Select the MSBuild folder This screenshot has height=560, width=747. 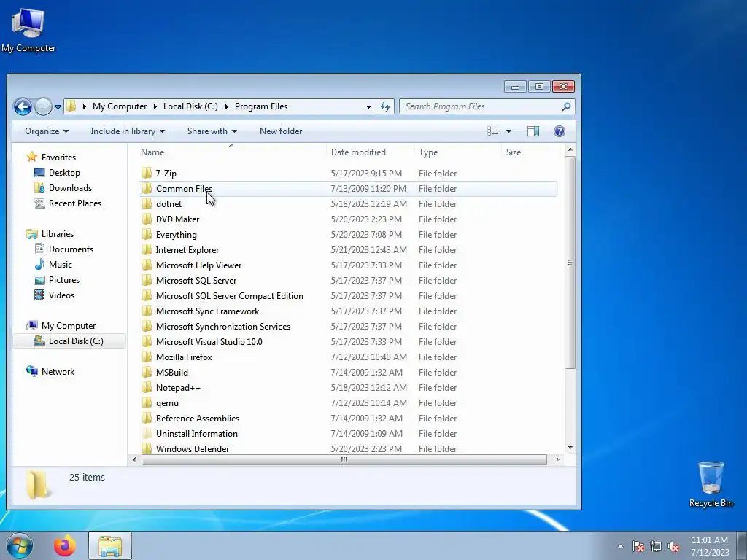tap(171, 373)
